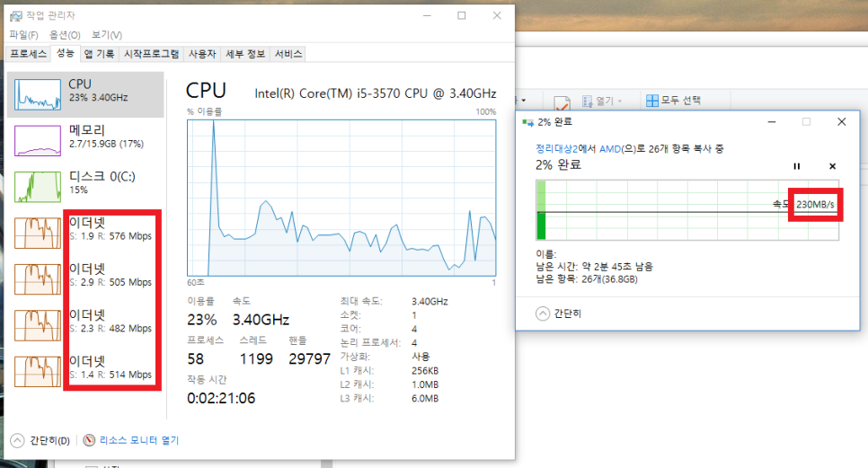The image size is (868, 468).
Task: Click the 이용률 23% value
Action: click(x=202, y=320)
